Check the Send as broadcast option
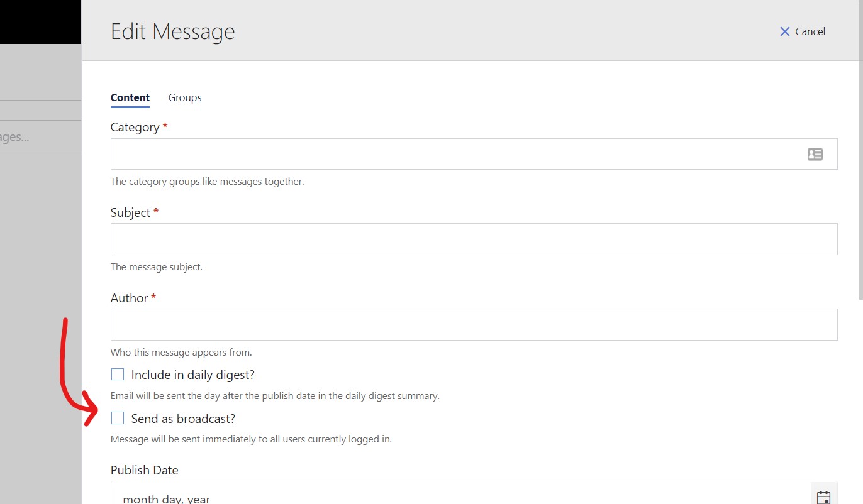Screen dimensions: 863x504 [118, 418]
